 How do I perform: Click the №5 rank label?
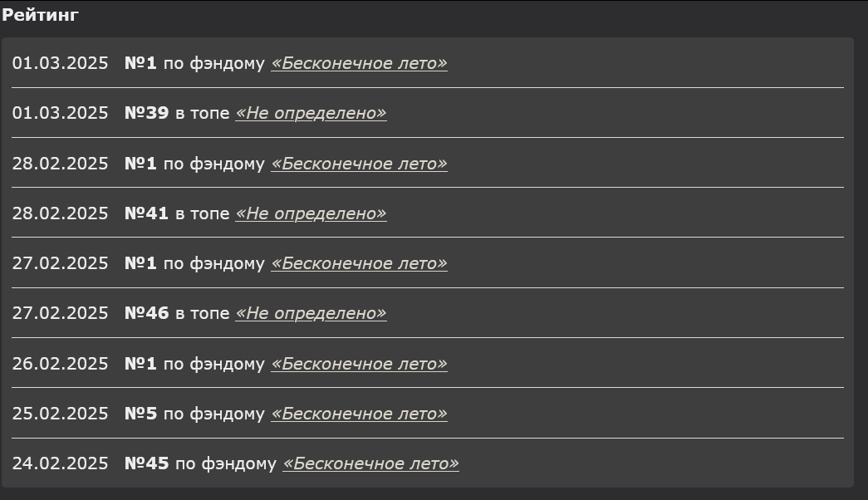tap(140, 414)
